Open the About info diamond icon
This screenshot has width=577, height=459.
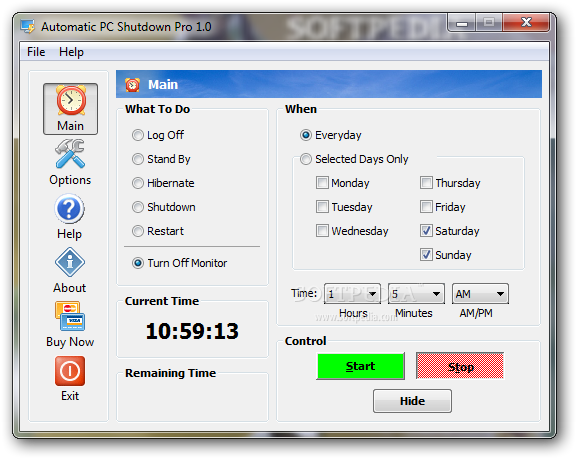pos(70,262)
